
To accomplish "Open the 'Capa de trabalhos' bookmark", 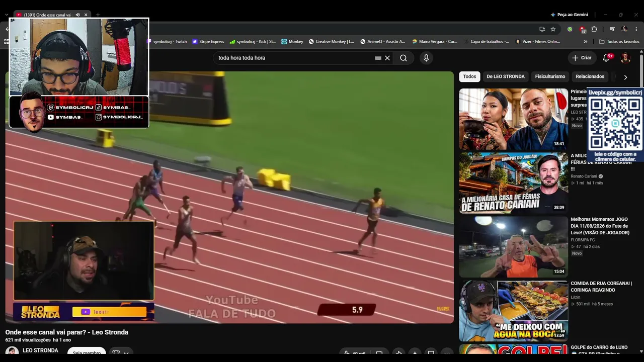I will click(486, 42).
